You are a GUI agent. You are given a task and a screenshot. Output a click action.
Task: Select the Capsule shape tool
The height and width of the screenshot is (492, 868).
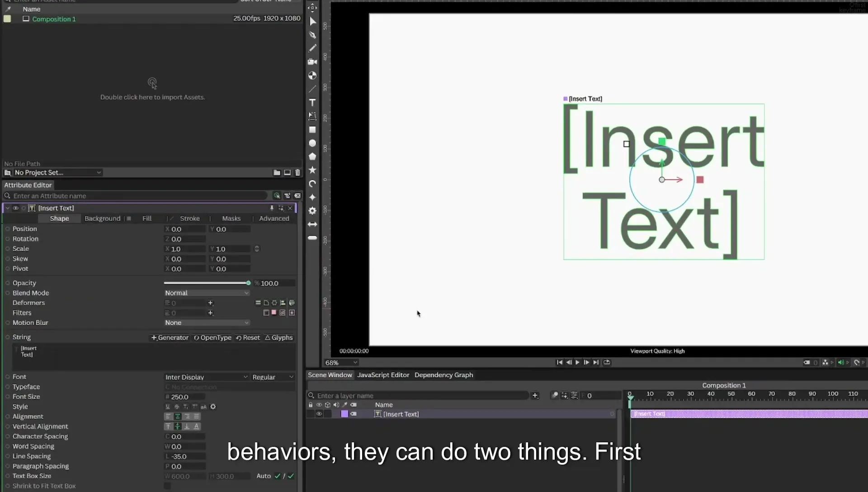312,238
